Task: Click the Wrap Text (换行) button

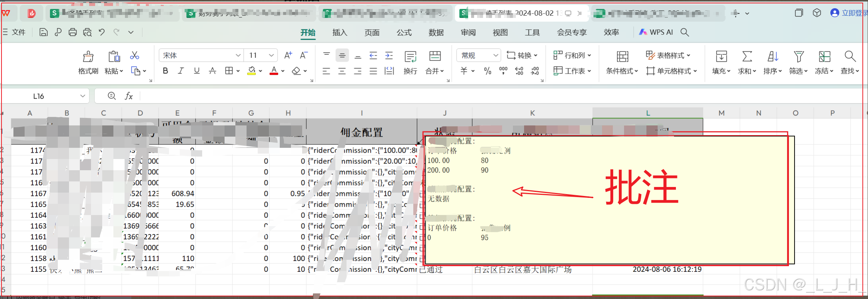Action: (x=410, y=63)
